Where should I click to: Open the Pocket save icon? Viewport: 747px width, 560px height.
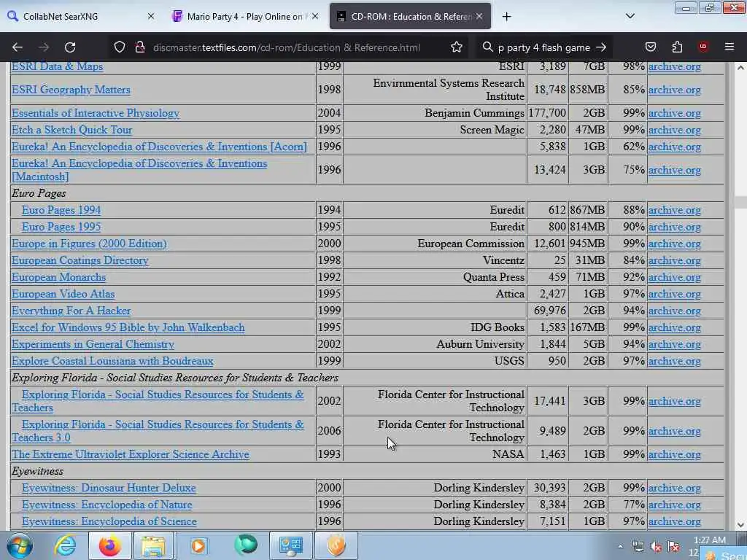[x=651, y=47]
